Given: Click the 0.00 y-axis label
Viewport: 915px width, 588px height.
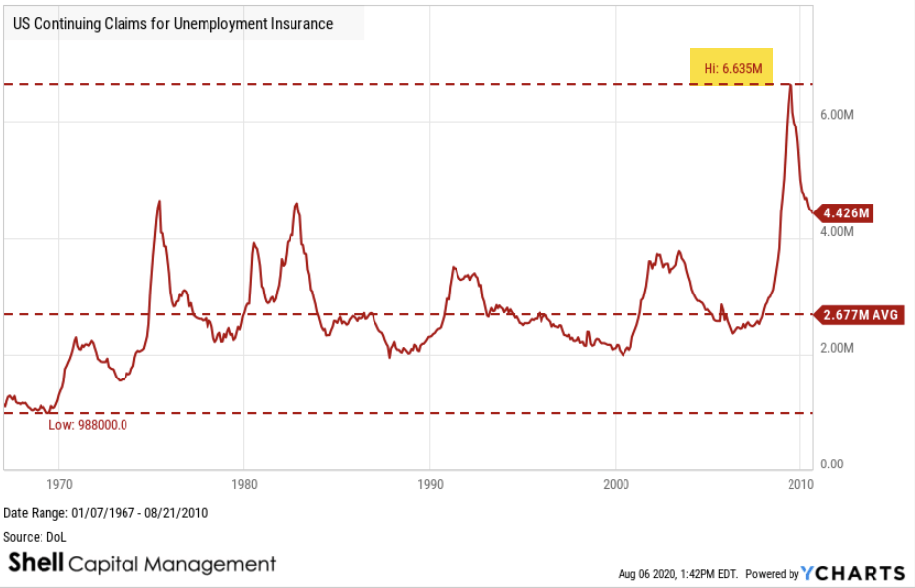Looking at the screenshot, I should tap(831, 464).
